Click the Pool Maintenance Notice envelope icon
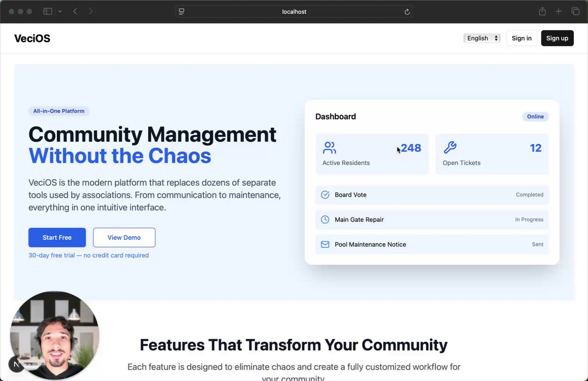 (325, 244)
